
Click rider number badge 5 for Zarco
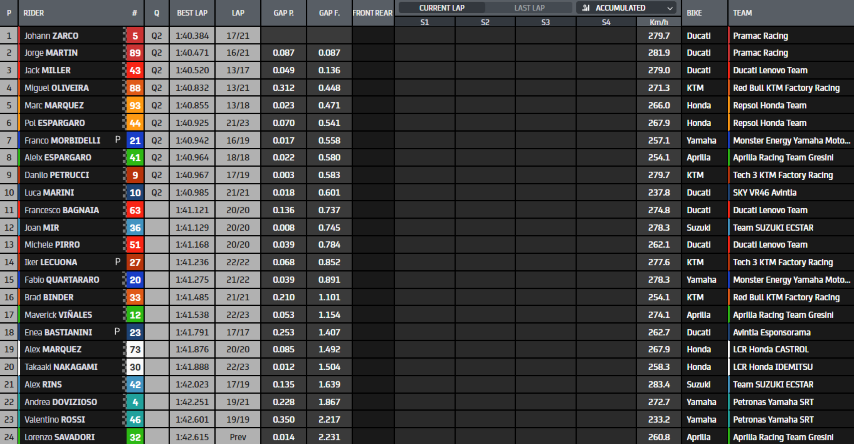coord(135,36)
